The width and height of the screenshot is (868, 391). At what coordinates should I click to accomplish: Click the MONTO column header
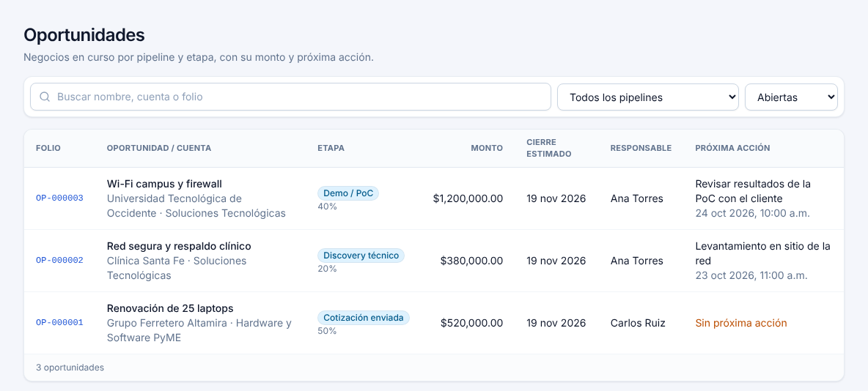pos(487,148)
